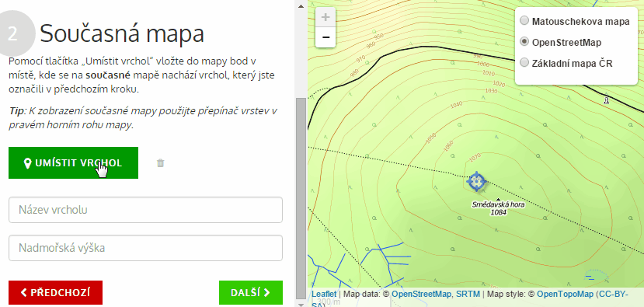
Task: Open the OpenTopoMap attribution link
Action: (565, 295)
